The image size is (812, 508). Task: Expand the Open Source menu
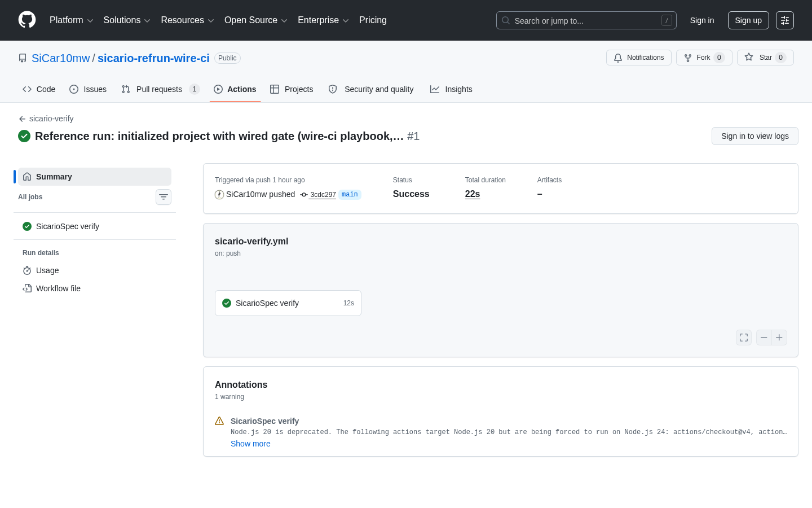(x=256, y=20)
